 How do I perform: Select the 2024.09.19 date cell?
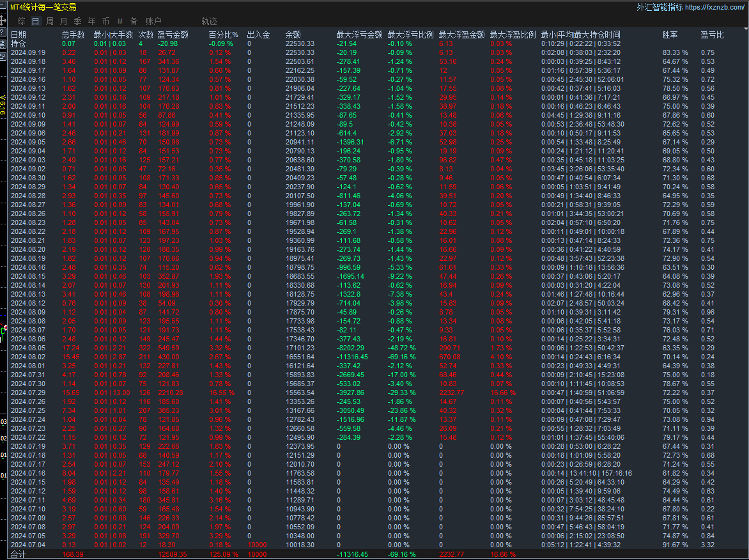28,52
